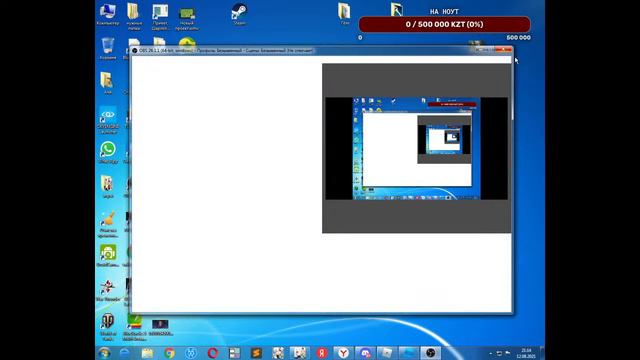640x360 pixels.
Task: Click the taskbar clock and date
Action: pyautogui.click(x=526, y=353)
